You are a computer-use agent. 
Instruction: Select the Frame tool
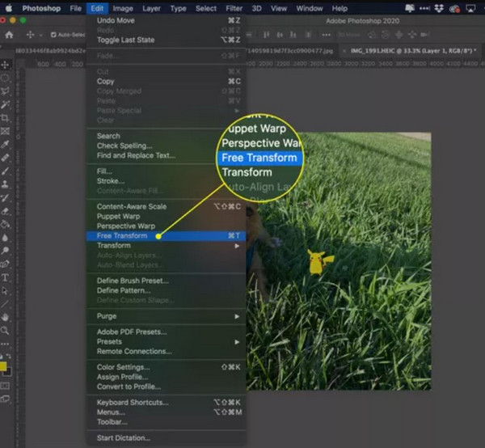pos(5,131)
